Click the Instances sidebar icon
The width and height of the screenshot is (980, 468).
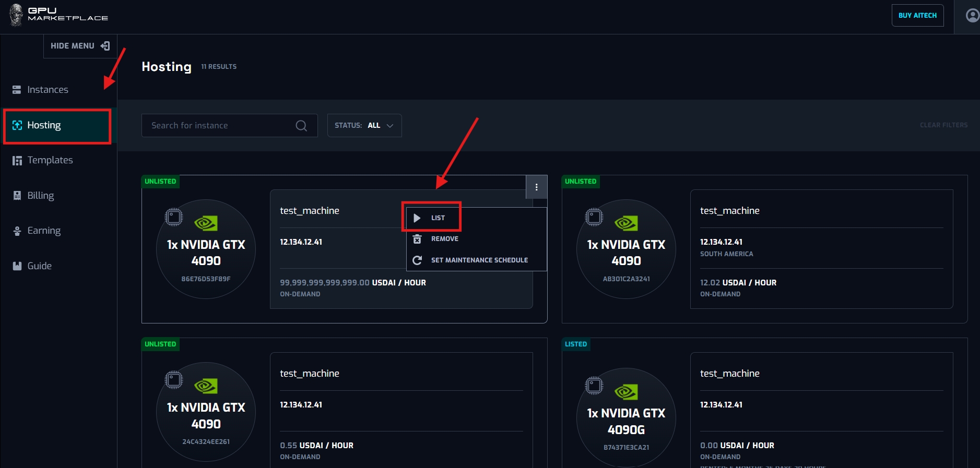(x=17, y=90)
